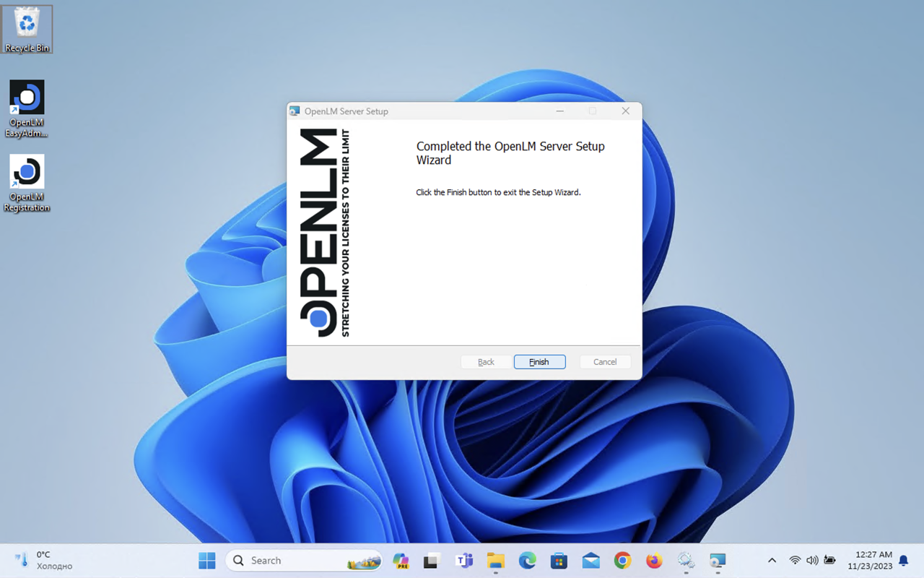Select the Recycle Bin desktop icon
924x578 pixels.
pyautogui.click(x=27, y=29)
